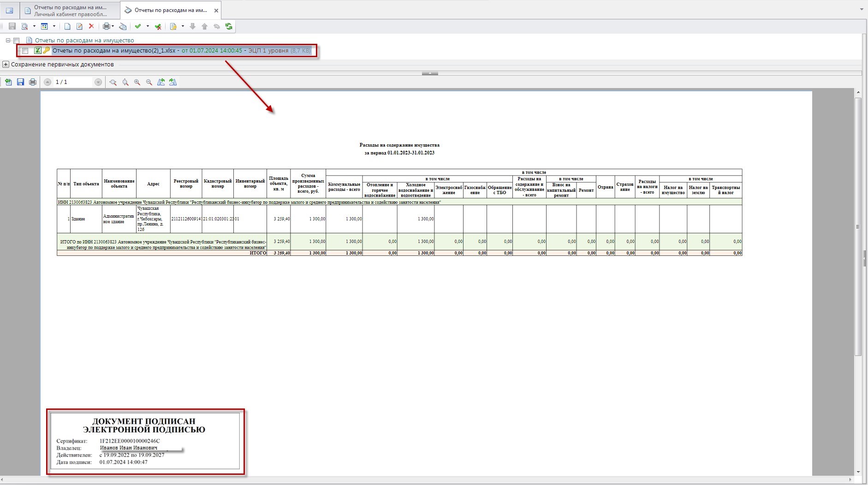The image size is (868, 485).
Task: Toggle checkbox for root 'Отчеты по расходам на имущество'
Action: click(17, 41)
